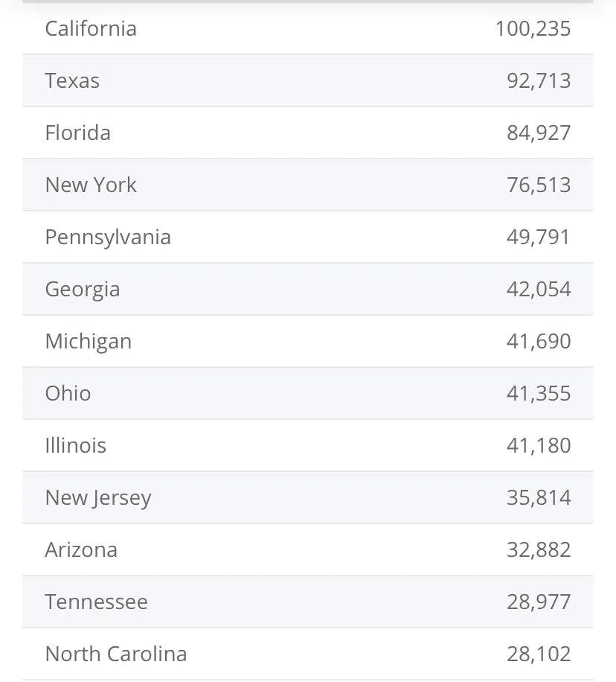Select the Georgia row label
Screen dimensions: 616x682
tap(83, 290)
